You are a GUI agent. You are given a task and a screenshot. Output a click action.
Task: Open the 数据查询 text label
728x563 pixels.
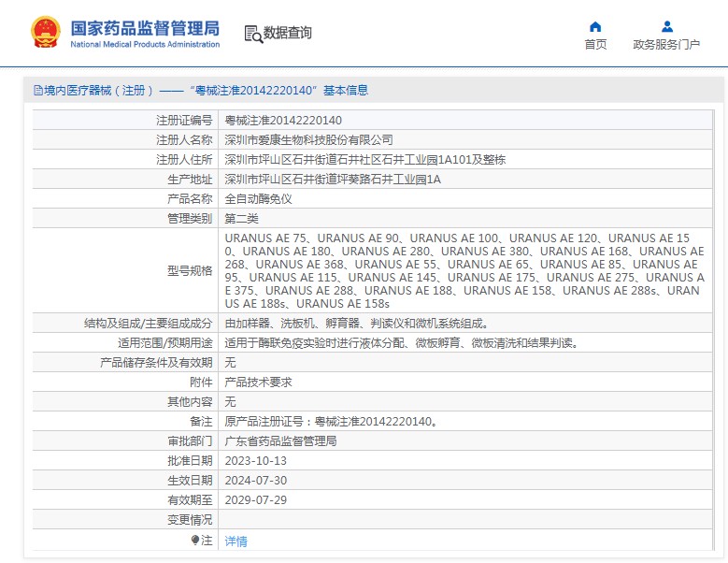pos(288,34)
